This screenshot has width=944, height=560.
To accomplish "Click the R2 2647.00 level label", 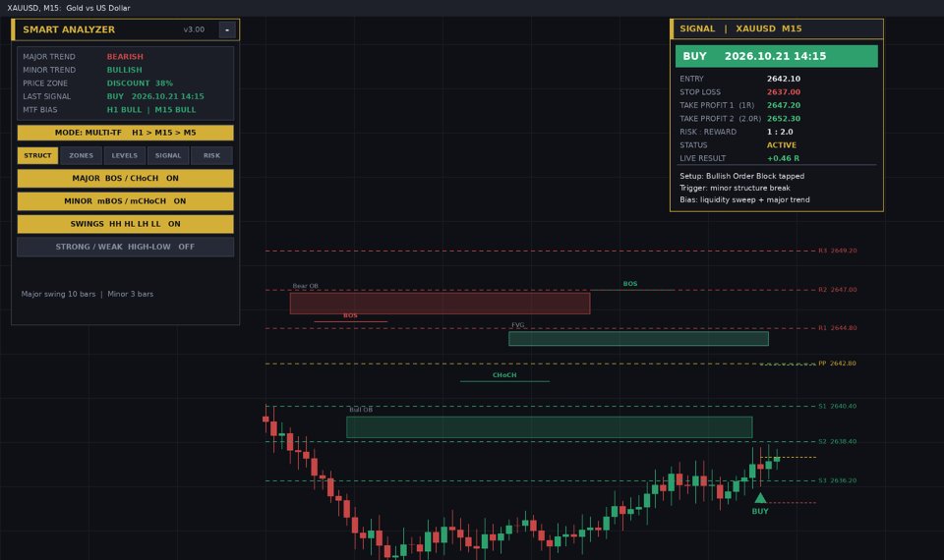I will [838, 290].
